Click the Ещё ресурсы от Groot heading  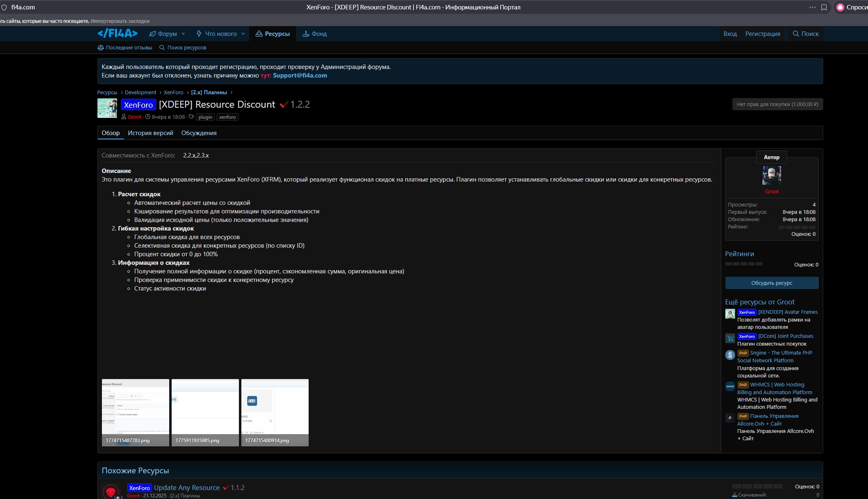point(760,302)
